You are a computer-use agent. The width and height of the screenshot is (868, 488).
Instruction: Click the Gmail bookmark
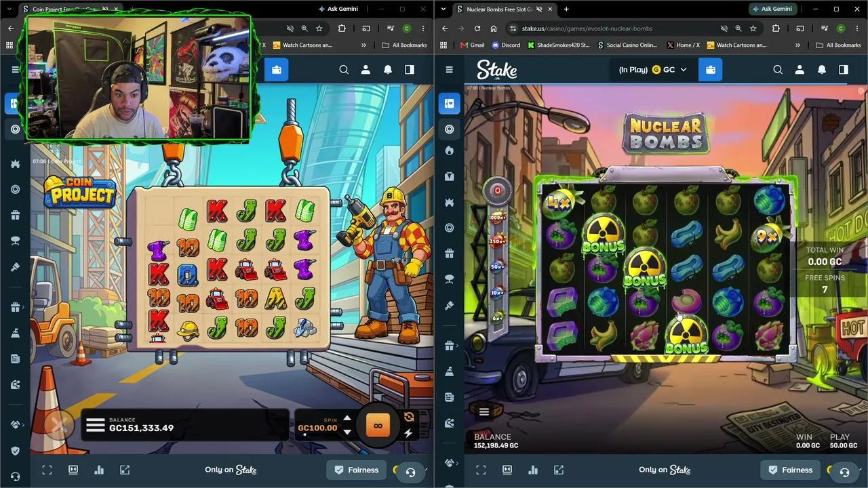pos(472,45)
